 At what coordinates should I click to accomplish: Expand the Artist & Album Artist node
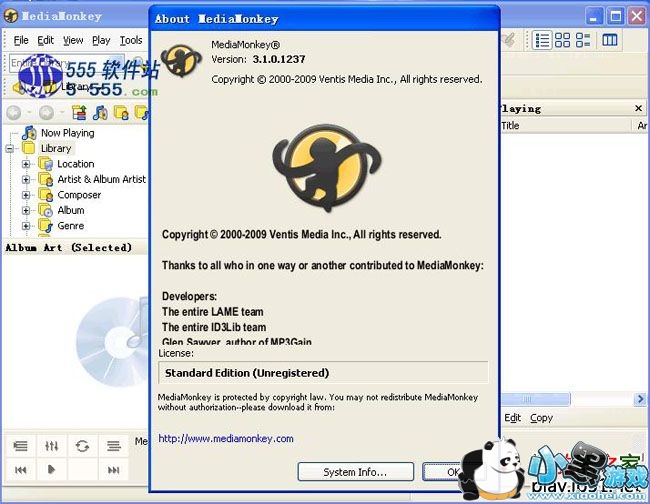click(x=26, y=179)
